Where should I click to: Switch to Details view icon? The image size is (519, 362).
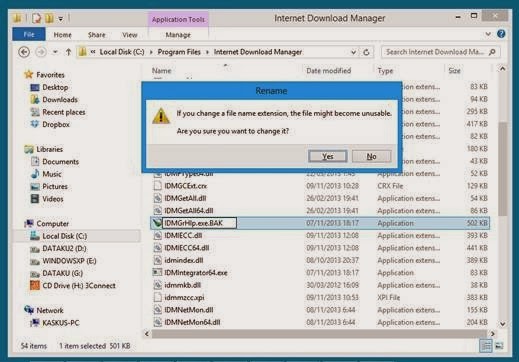pos(486,346)
